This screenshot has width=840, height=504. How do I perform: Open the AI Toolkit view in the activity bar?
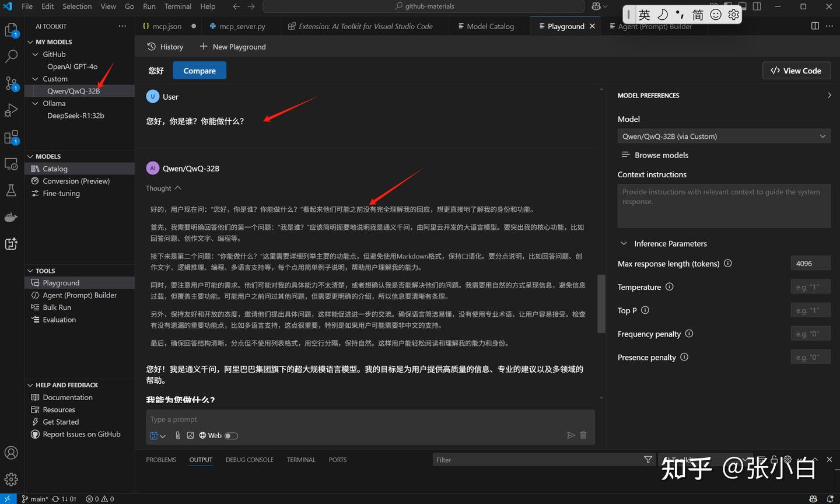click(11, 244)
